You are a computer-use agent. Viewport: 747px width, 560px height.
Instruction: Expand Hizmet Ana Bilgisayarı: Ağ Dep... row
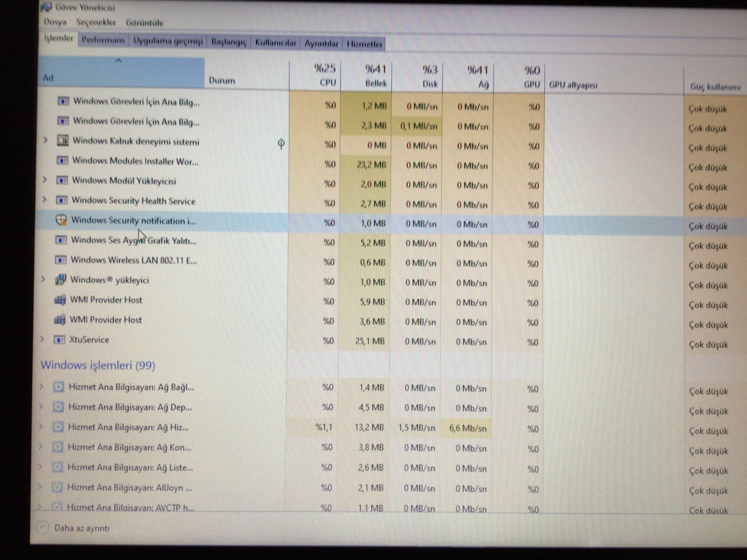click(41, 407)
